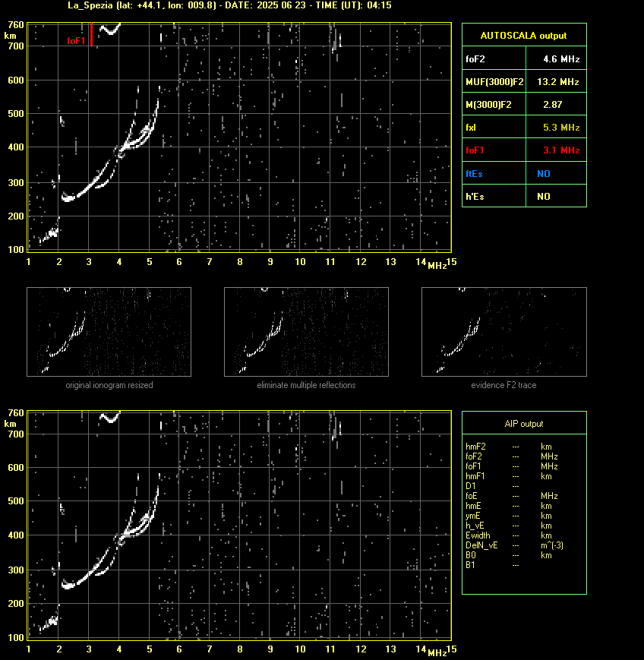
Task: Click the 'eliminate multiple reflections' thumbnail
Action: pyautogui.click(x=306, y=332)
